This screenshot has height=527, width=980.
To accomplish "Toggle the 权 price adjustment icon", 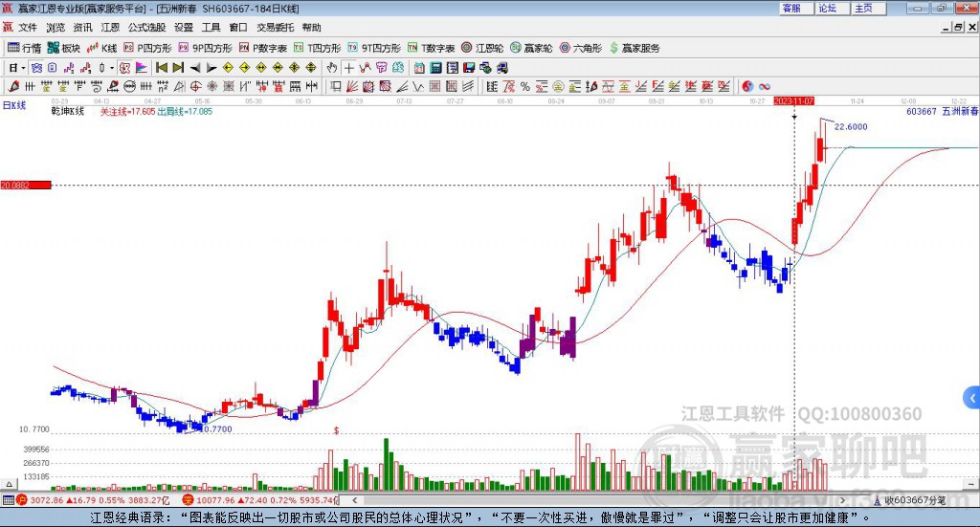I will tap(123, 68).
